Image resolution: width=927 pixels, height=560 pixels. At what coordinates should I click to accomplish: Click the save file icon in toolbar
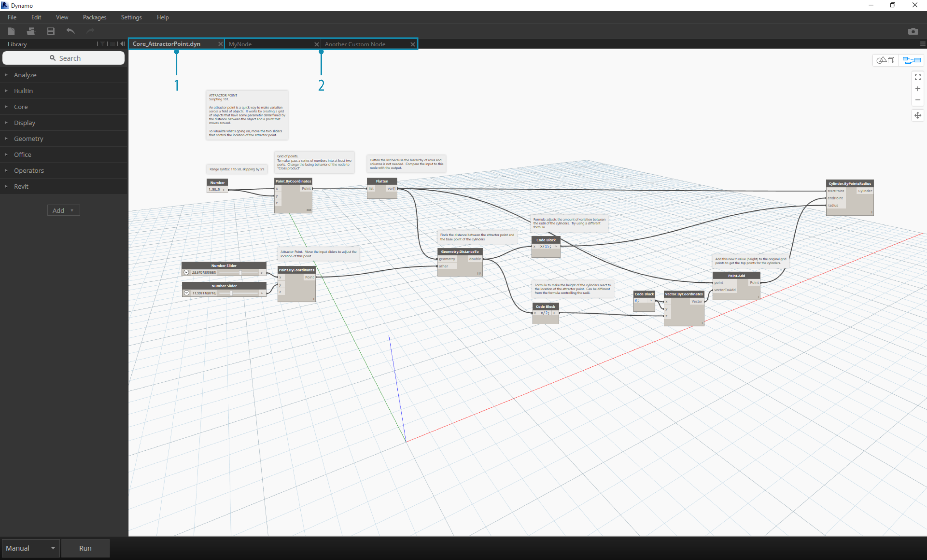[x=50, y=31]
